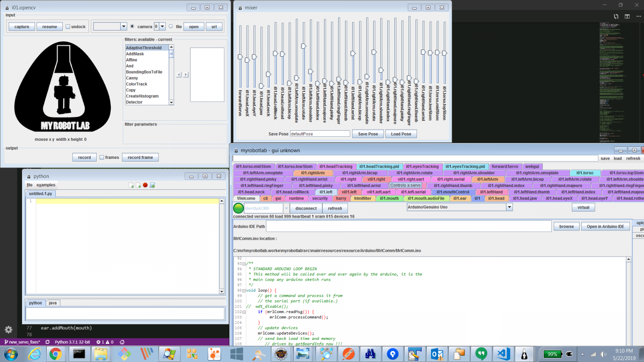Screen dimensions: 644x362
Task: Click the i01.head.neck slider handle in mixer
Action: click(x=268, y=74)
